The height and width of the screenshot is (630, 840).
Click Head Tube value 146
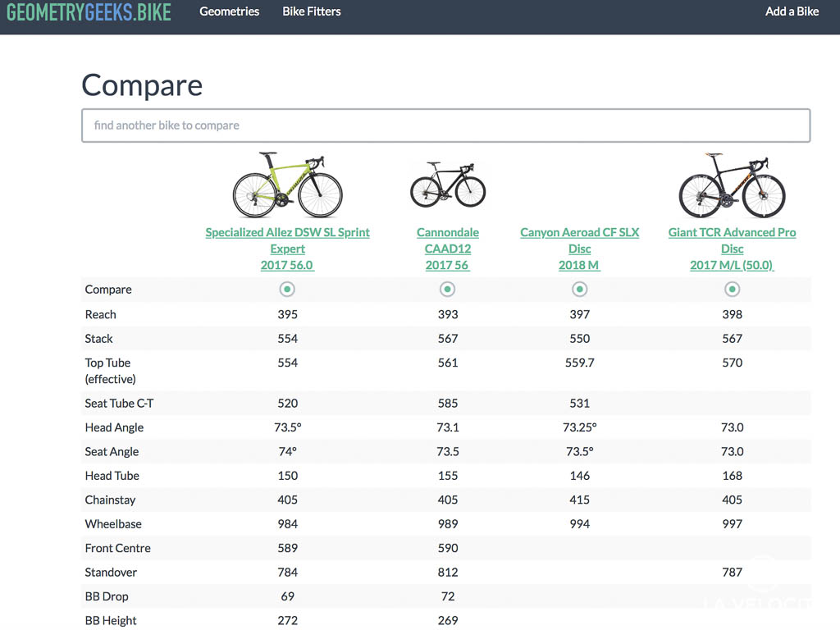pos(580,476)
